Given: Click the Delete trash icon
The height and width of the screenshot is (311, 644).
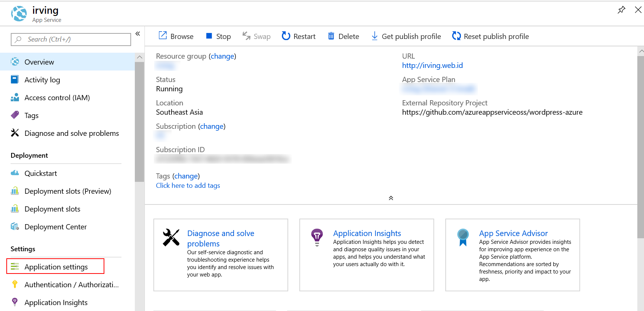Looking at the screenshot, I should coord(331,36).
